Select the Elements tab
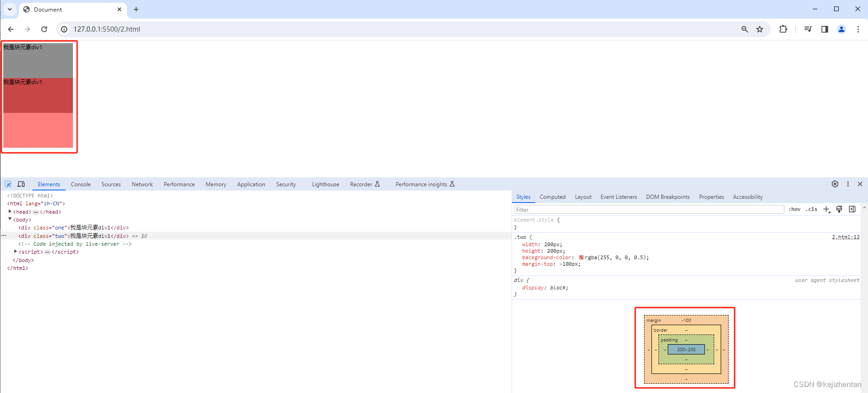Image resolution: width=868 pixels, height=393 pixels. click(x=49, y=184)
